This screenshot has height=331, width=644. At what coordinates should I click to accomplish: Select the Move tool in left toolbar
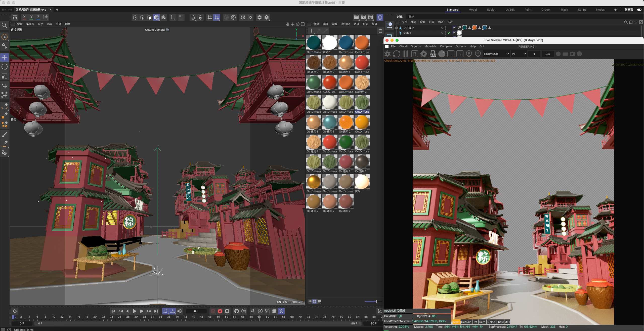tap(5, 58)
